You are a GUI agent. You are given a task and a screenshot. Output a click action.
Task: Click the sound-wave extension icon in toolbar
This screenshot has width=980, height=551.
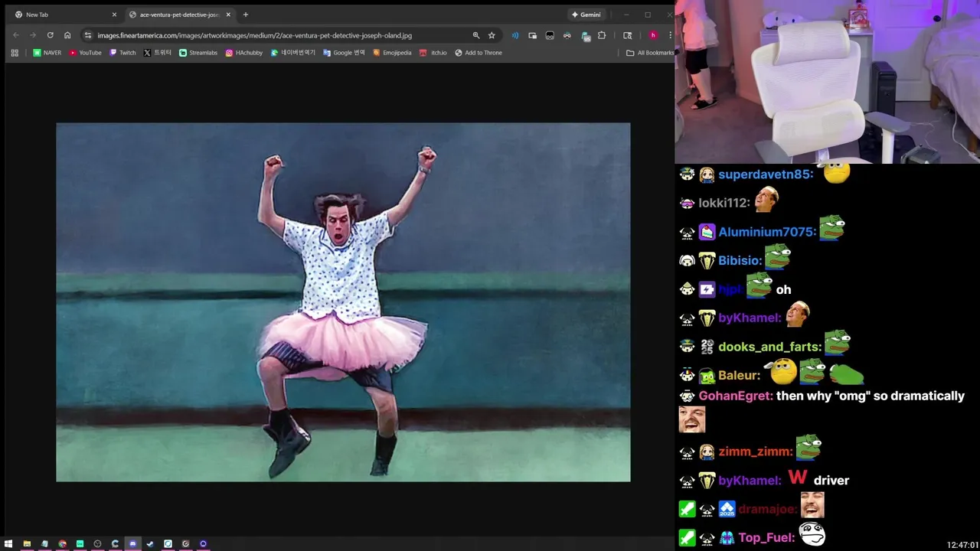coord(515,35)
